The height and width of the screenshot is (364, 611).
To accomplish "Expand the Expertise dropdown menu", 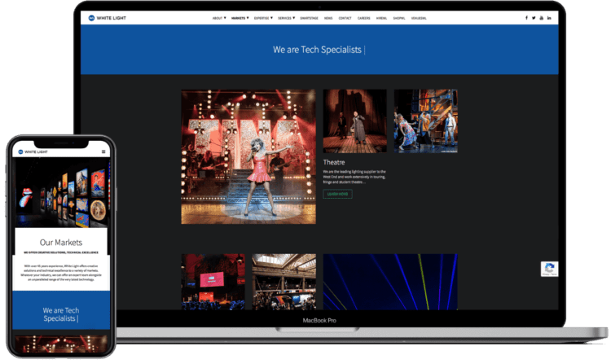I will (262, 17).
